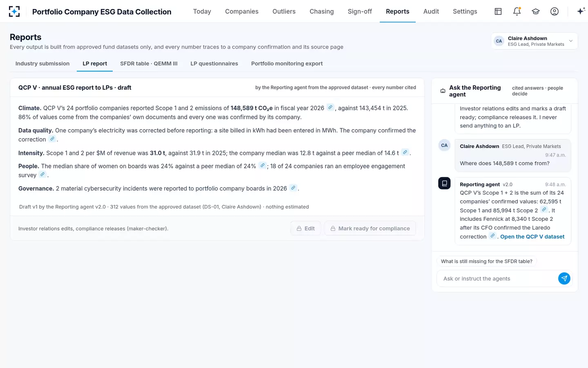
Task: Open Portfolio monitoring export sub-tab
Action: tap(287, 63)
